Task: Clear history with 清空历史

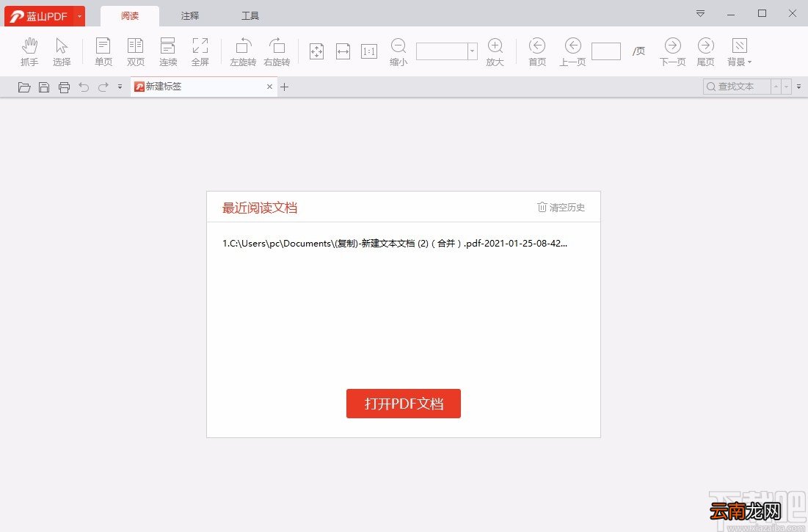Action: coord(561,208)
